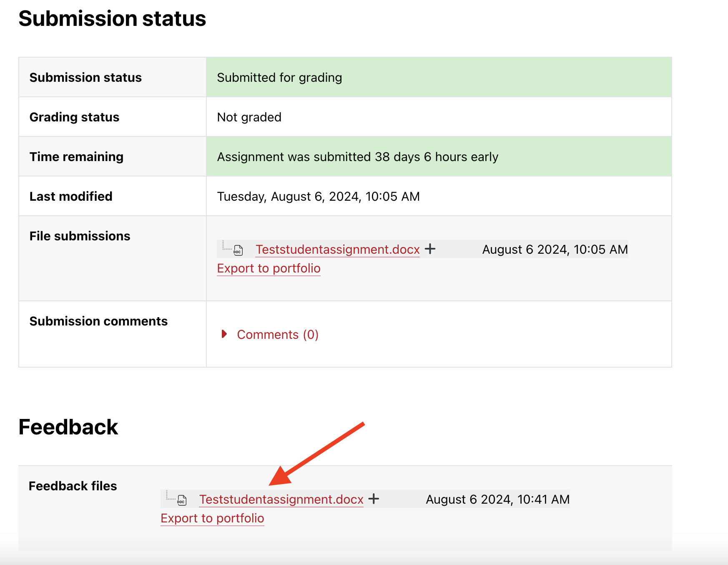Click Export to portfolio under Feedback files
Screen dimensions: 728x565
[x=212, y=518]
